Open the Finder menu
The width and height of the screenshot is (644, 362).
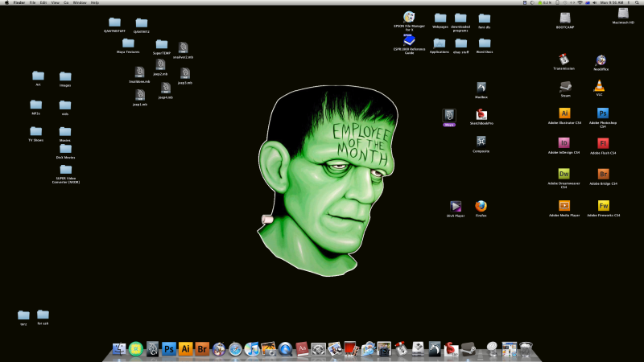coord(19,2)
